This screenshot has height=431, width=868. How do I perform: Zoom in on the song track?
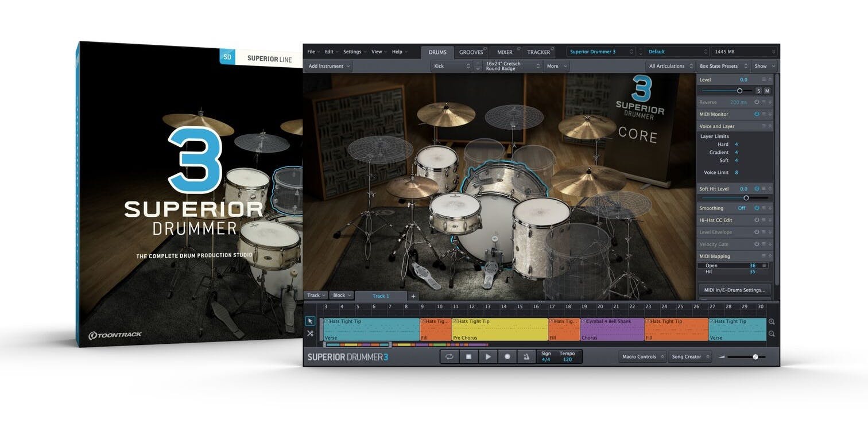click(772, 322)
